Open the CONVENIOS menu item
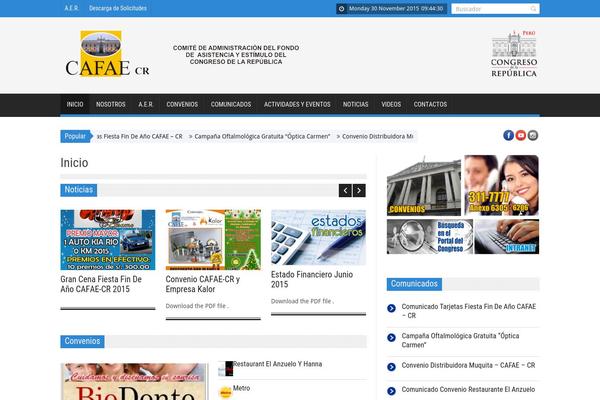Viewport: 600px width, 400px height. coord(182,104)
